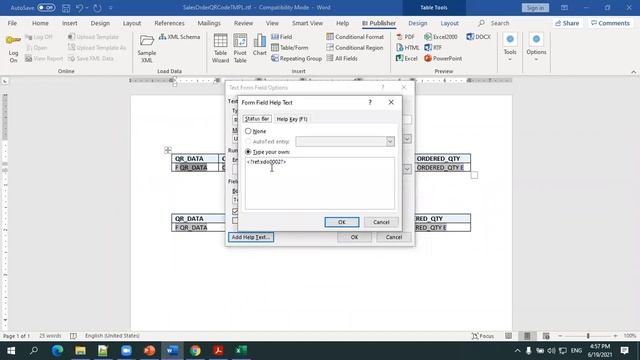Insert Table/Form

290,48
